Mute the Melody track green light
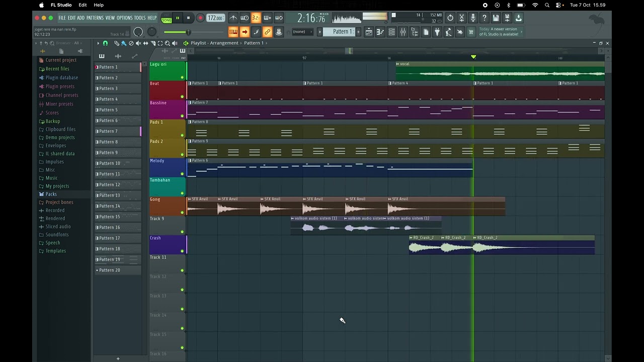The width and height of the screenshot is (644, 362). point(182,174)
